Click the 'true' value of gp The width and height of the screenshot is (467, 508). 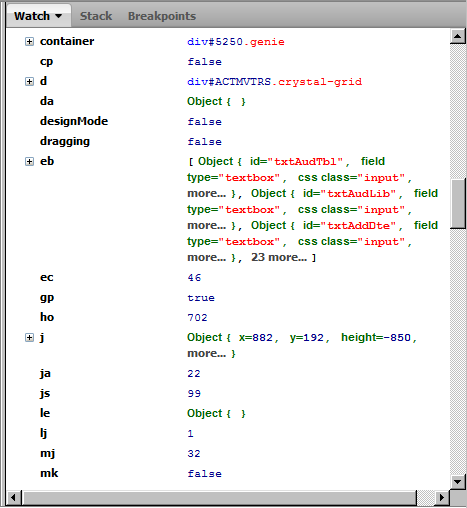click(201, 298)
